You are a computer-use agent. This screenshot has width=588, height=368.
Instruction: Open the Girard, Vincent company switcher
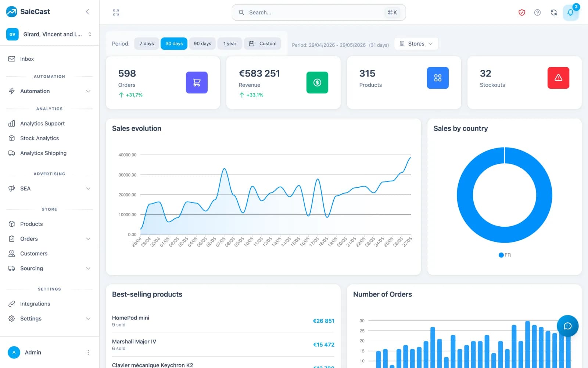click(x=50, y=34)
